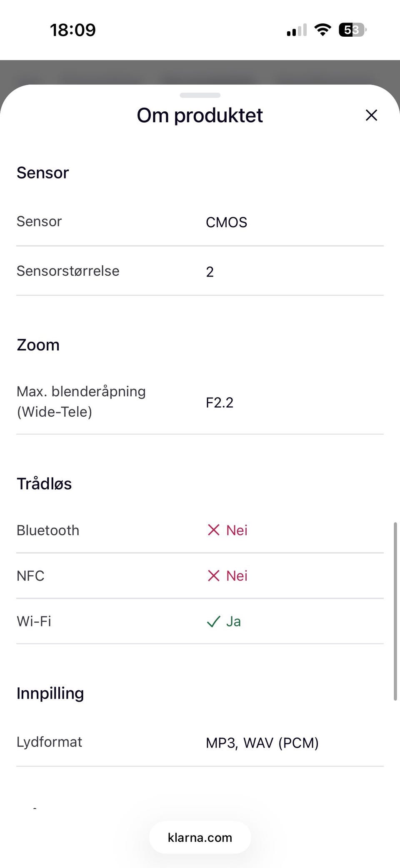Tap the battery indicator icon
This screenshot has width=400, height=868.
(x=352, y=30)
